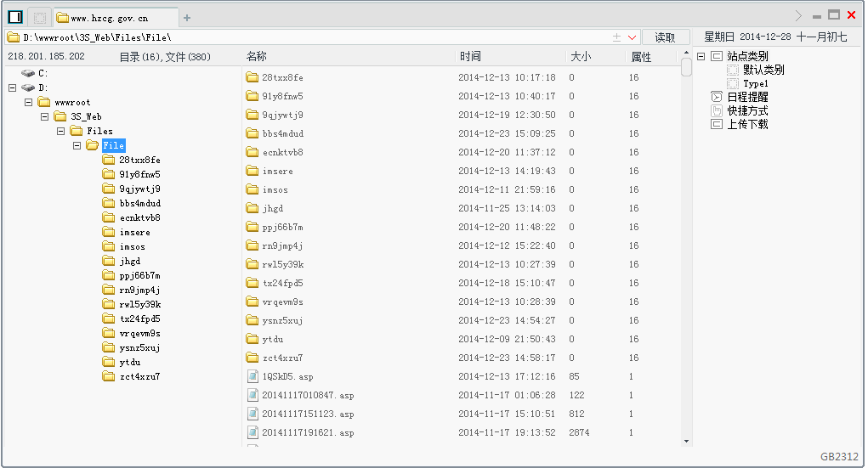Viewport: 868px width, 468px height.
Task: Select 28txx8fe folder in the left tree
Action: click(x=139, y=160)
